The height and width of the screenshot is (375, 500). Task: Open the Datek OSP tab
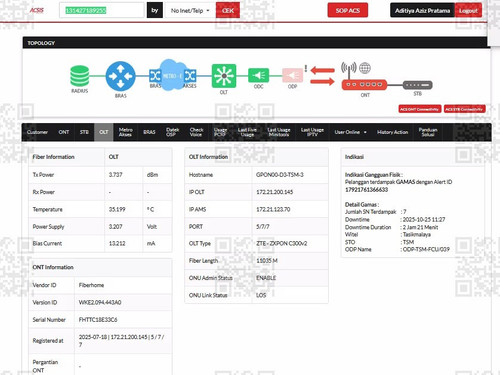click(x=172, y=132)
